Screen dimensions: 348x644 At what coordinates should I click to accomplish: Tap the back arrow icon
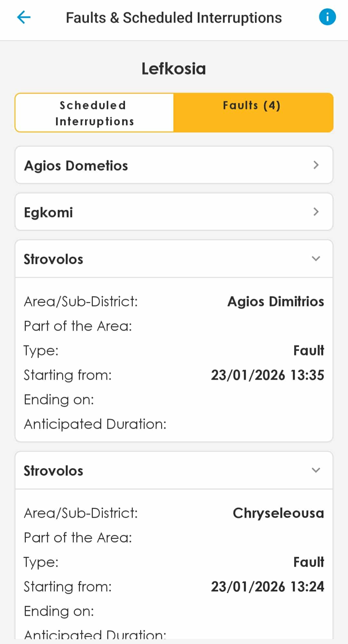tap(24, 17)
